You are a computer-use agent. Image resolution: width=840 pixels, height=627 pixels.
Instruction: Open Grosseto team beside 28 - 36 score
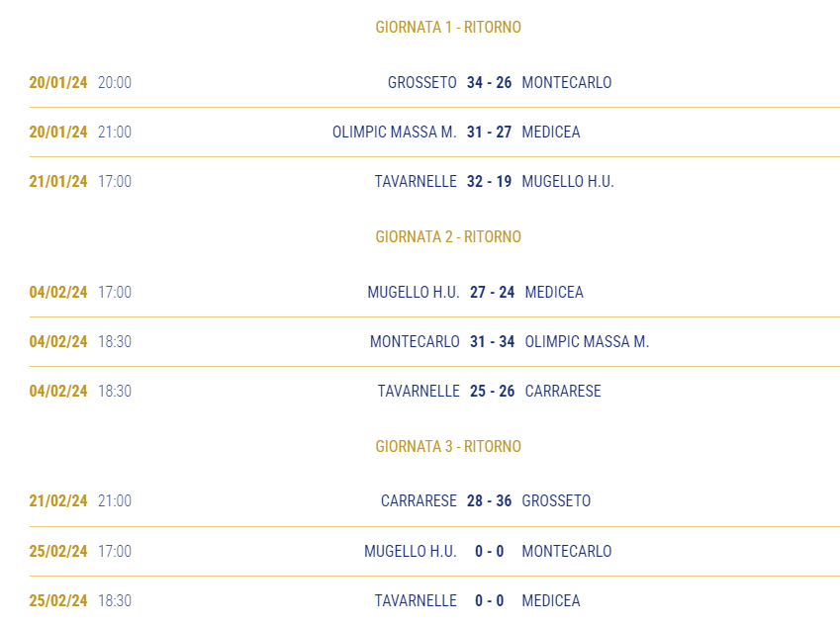pos(556,500)
